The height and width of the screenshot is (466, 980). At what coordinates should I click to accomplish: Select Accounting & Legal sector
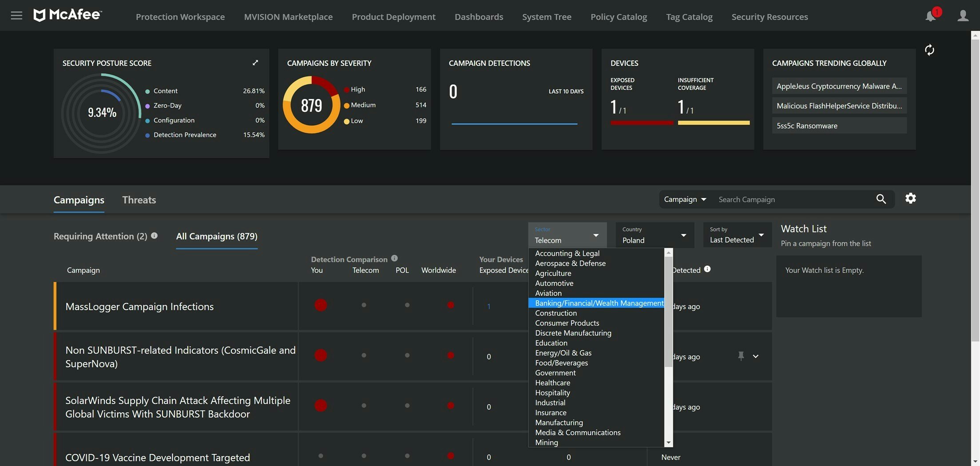[x=596, y=253]
